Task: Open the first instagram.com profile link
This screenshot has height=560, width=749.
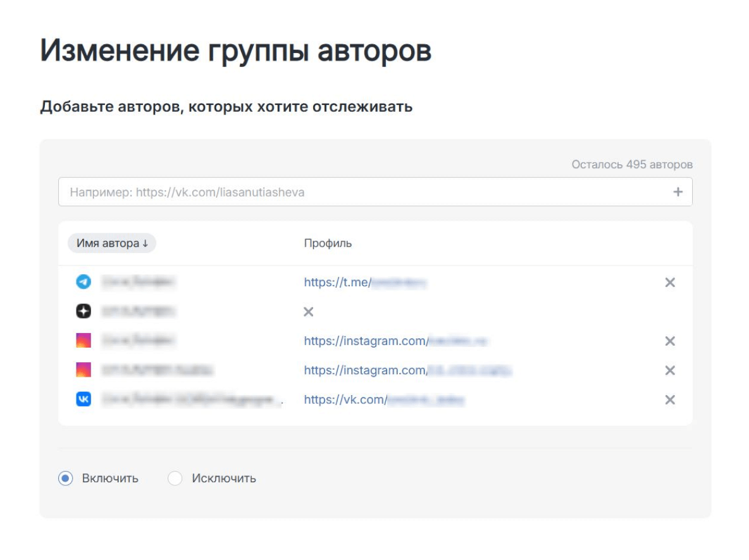Action: [x=395, y=341]
